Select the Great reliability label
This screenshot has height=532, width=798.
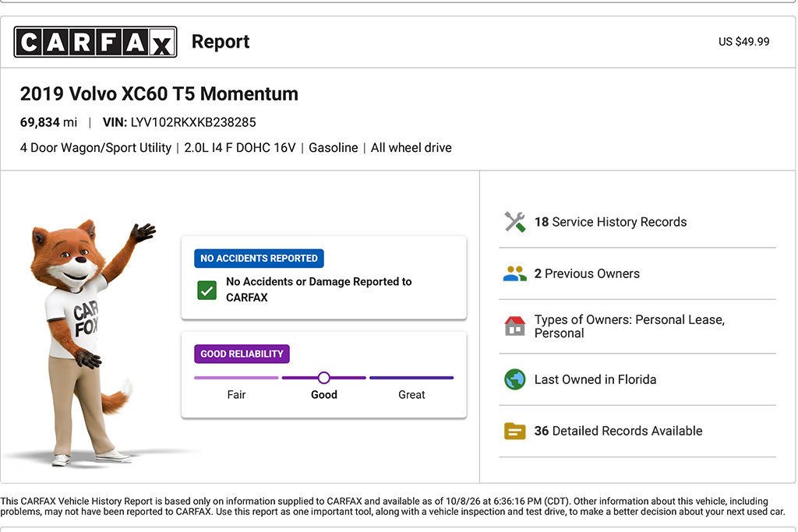(411, 395)
